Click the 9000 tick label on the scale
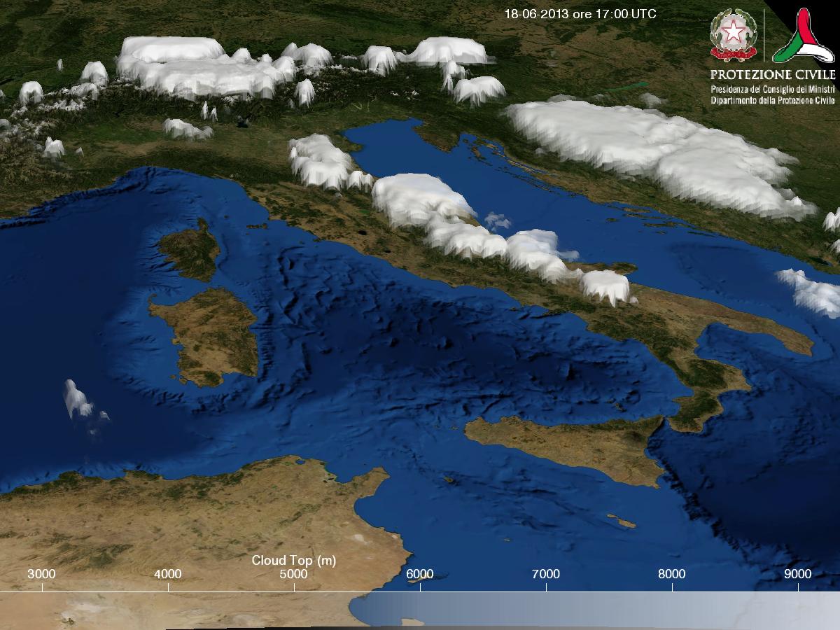 point(797,574)
